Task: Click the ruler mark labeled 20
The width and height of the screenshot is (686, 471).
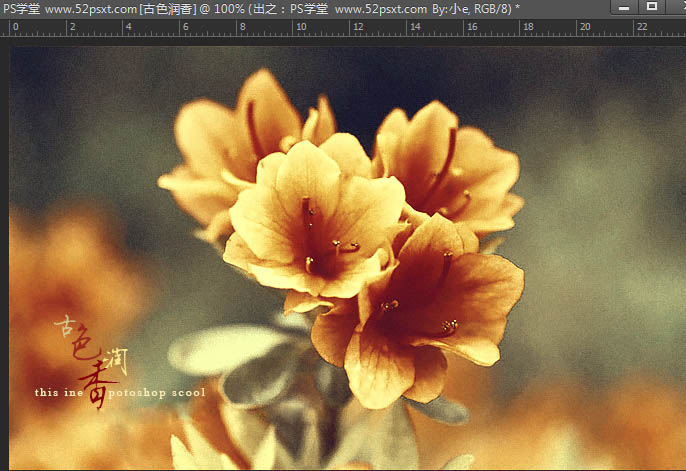Action: [x=585, y=27]
